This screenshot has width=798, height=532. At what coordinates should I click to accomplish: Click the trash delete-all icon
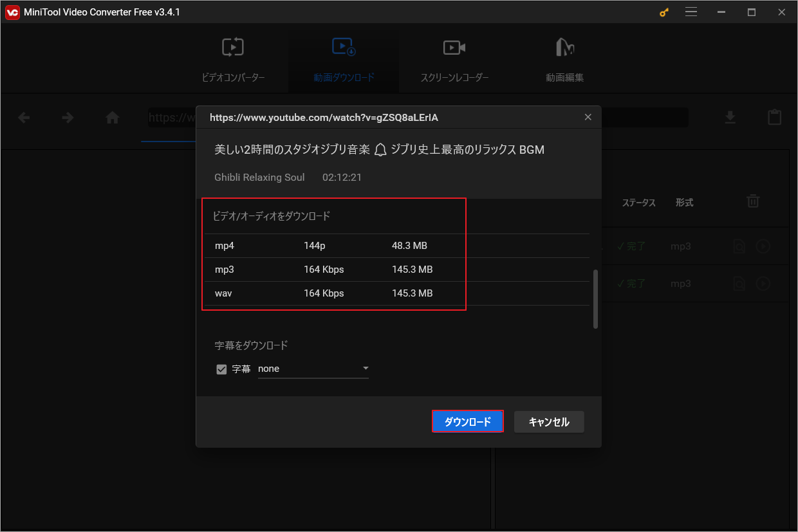753,201
